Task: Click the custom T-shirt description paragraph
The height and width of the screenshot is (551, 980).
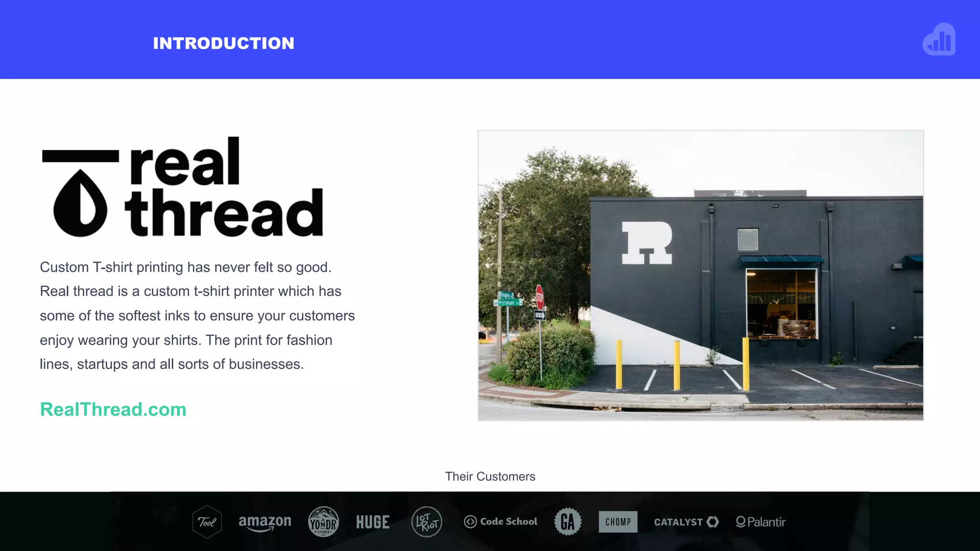Action: (197, 316)
